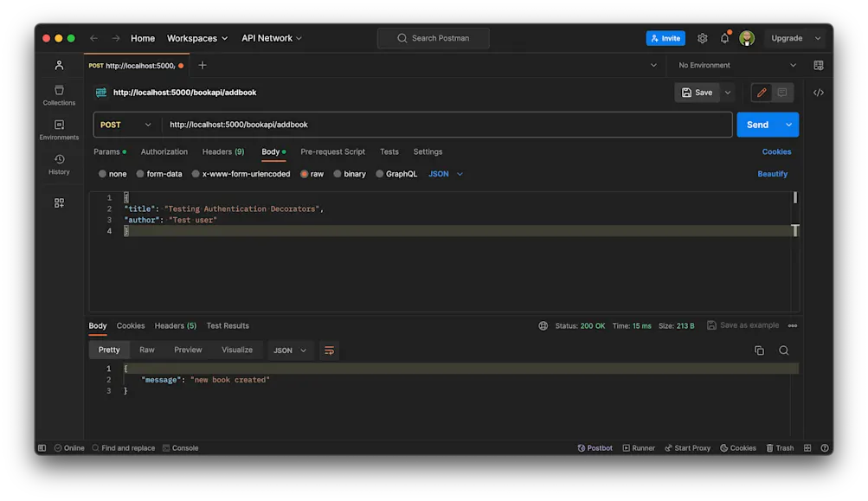The height and width of the screenshot is (501, 868).
Task: Select the x-www-form-urlencoded body type
Action: [241, 174]
